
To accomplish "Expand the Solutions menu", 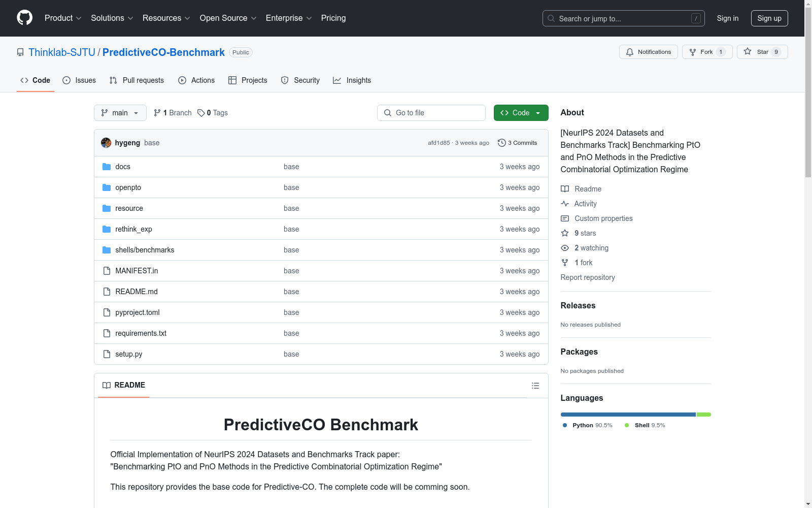I will 112,18.
